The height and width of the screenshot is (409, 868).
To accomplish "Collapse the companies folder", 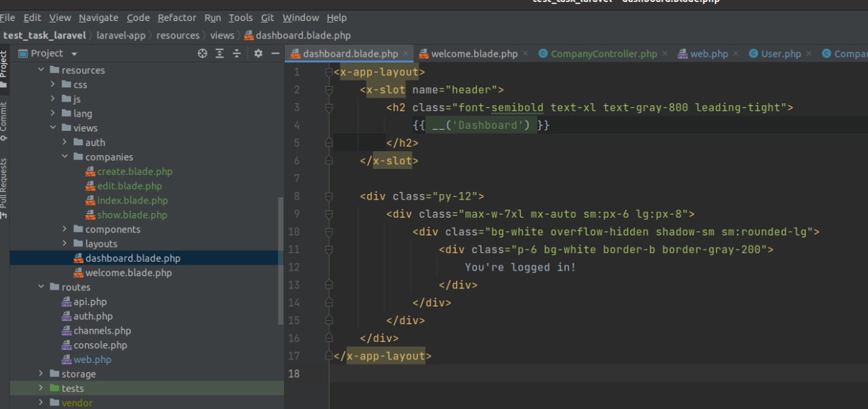I will tap(66, 157).
